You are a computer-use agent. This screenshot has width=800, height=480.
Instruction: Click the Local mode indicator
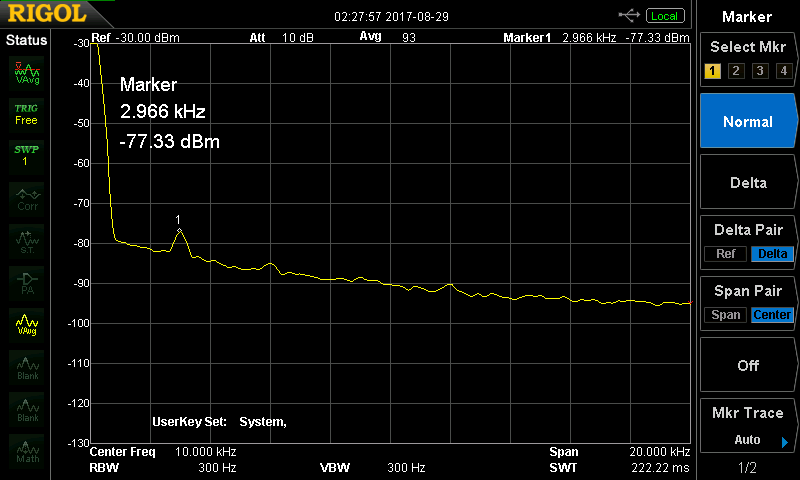663,16
